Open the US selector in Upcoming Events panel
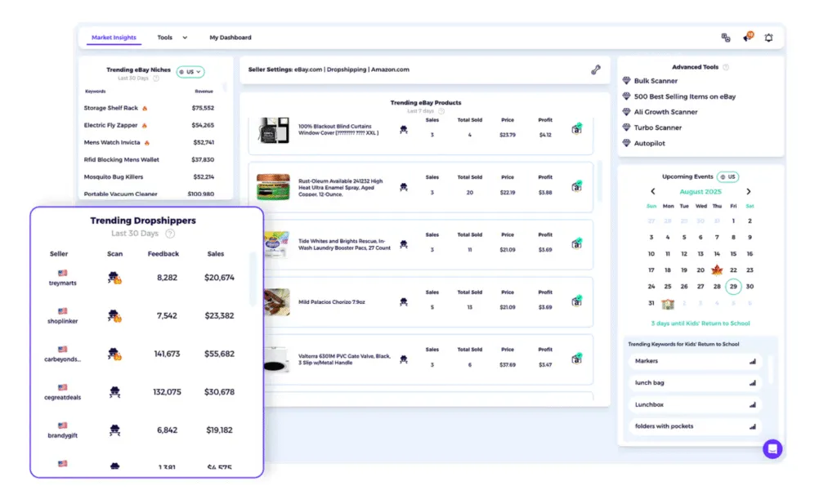The height and width of the screenshot is (504, 837). (728, 176)
